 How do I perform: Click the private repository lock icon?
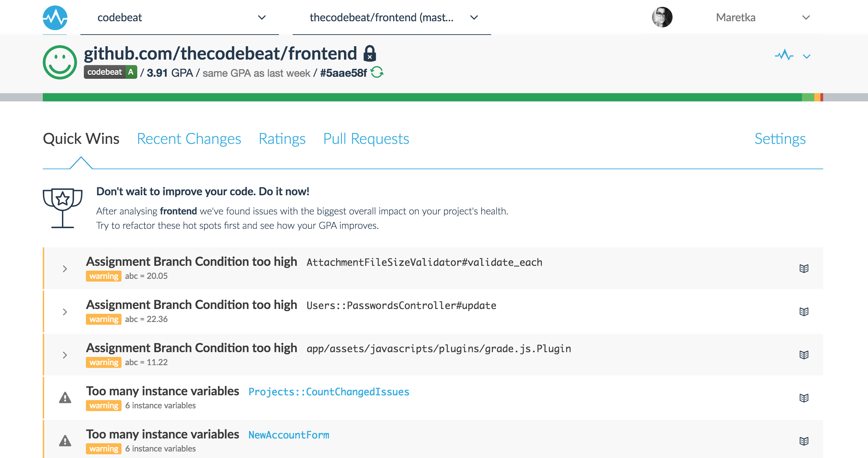(370, 53)
